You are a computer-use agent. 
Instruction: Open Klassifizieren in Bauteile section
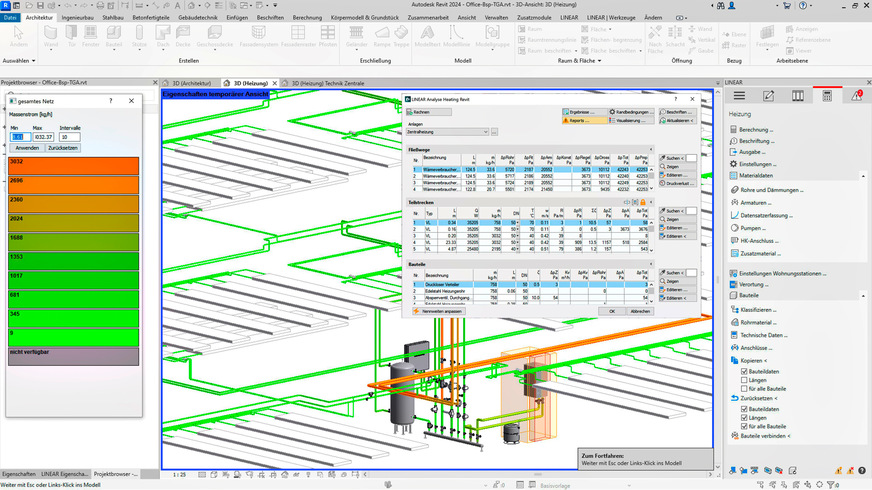pos(754,310)
